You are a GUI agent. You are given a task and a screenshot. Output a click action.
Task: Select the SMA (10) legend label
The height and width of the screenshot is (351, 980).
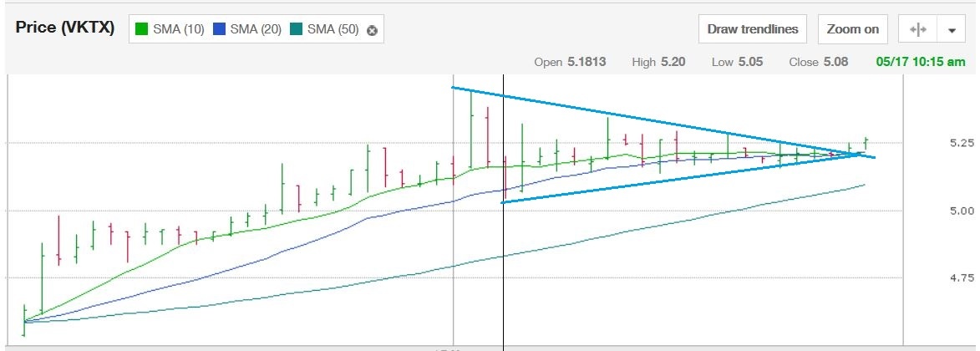(x=178, y=29)
